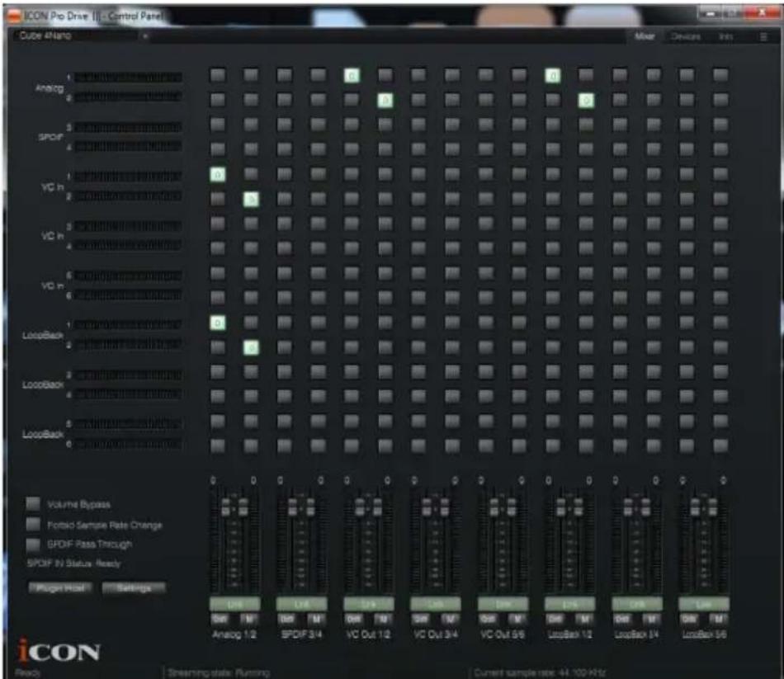784x679 pixels.
Task: Toggle Link on the SPDIF 3/4 strip
Action: coord(301,604)
